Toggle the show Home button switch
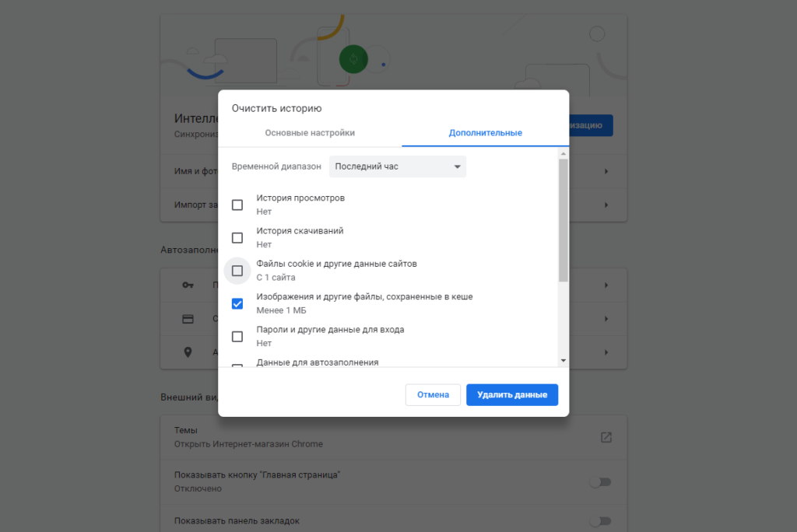 pos(599,482)
